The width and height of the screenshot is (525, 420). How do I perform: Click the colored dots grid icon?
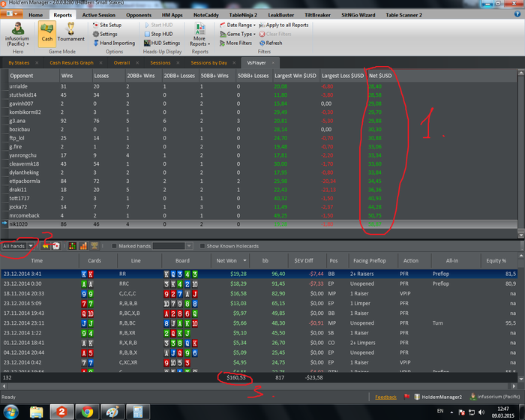point(72,246)
